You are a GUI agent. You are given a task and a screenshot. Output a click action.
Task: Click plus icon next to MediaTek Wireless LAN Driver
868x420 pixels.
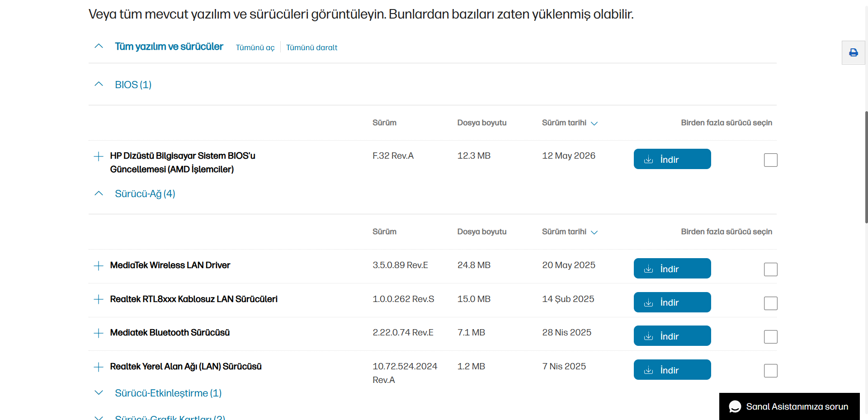[99, 266]
